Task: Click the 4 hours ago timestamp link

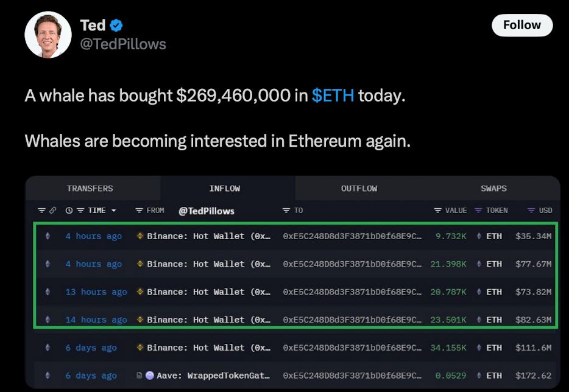Action: (93, 236)
